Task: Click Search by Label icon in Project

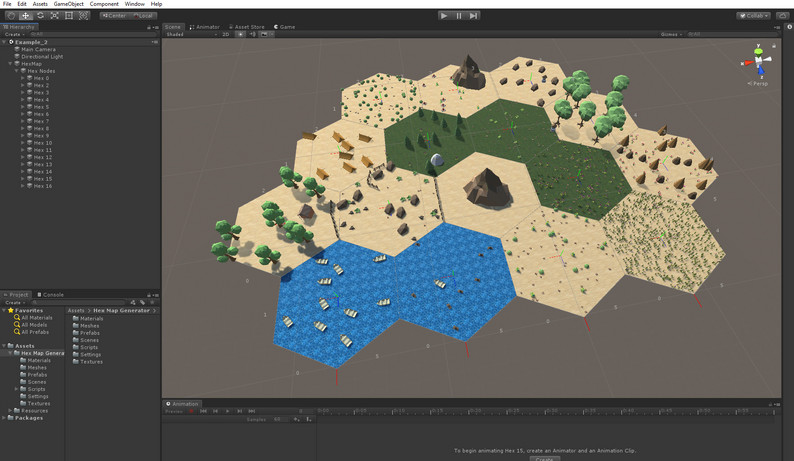Action: [x=142, y=302]
